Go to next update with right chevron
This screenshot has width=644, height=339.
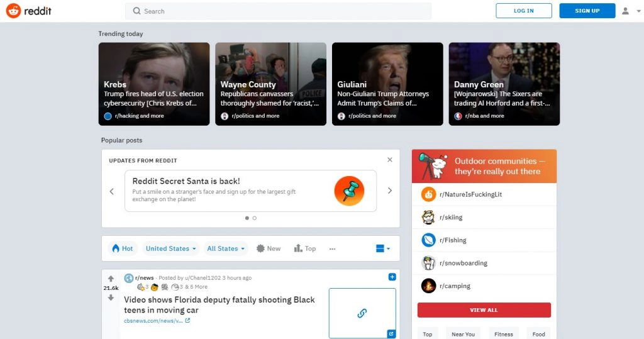[x=390, y=191]
